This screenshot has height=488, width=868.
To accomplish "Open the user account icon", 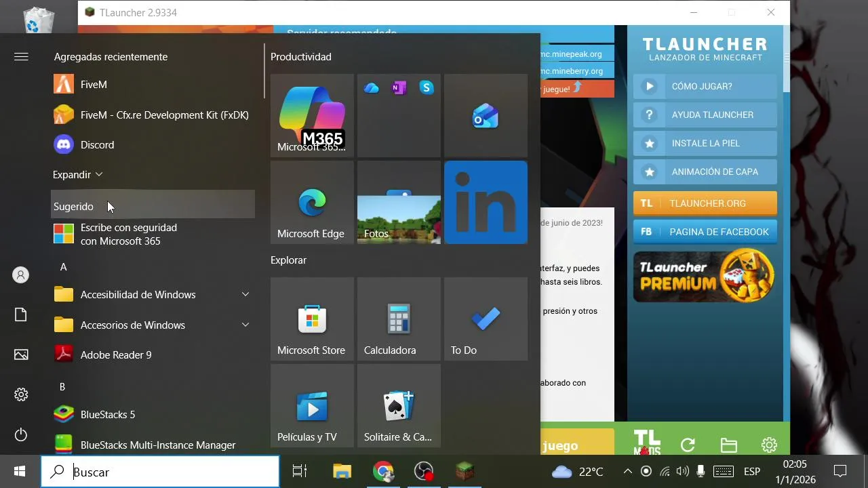I will pyautogui.click(x=21, y=275).
